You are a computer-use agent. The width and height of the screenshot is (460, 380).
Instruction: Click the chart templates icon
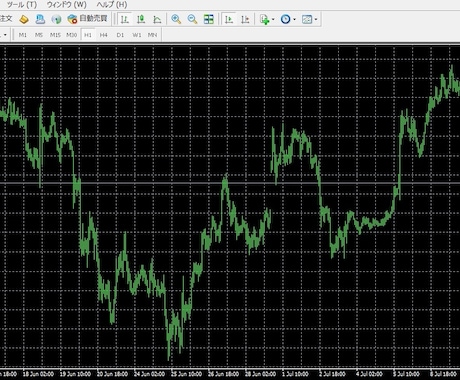pos(307,19)
